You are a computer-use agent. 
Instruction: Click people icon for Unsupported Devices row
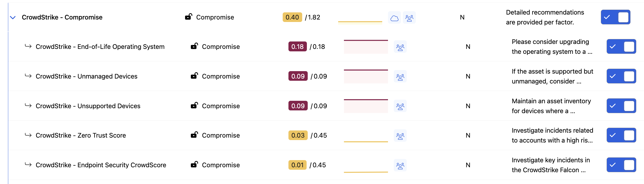400,106
